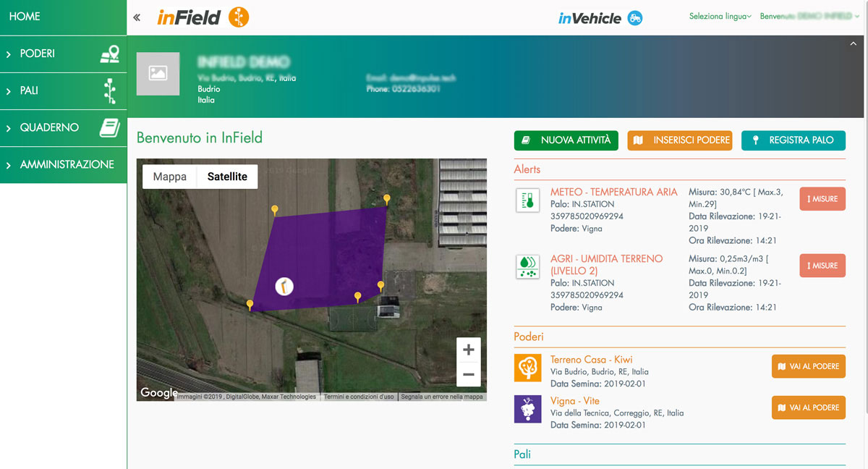Click the Google logo on the map
868x469 pixels.
click(158, 392)
